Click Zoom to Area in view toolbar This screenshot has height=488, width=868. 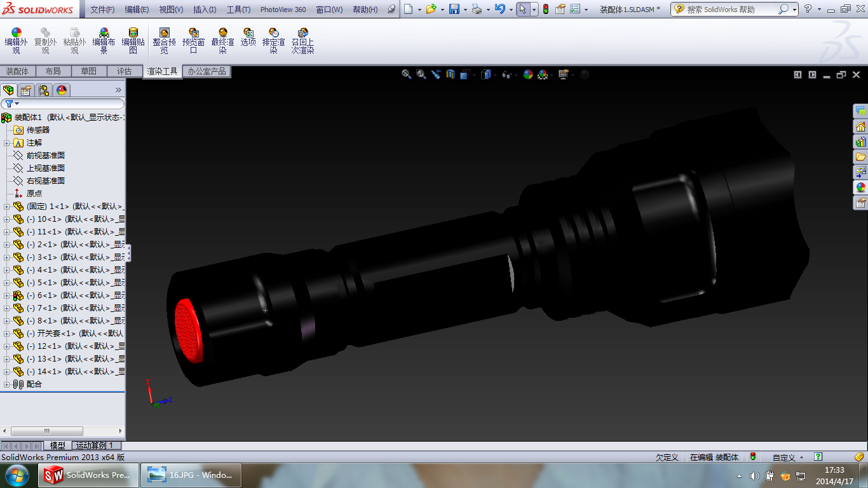(x=421, y=74)
